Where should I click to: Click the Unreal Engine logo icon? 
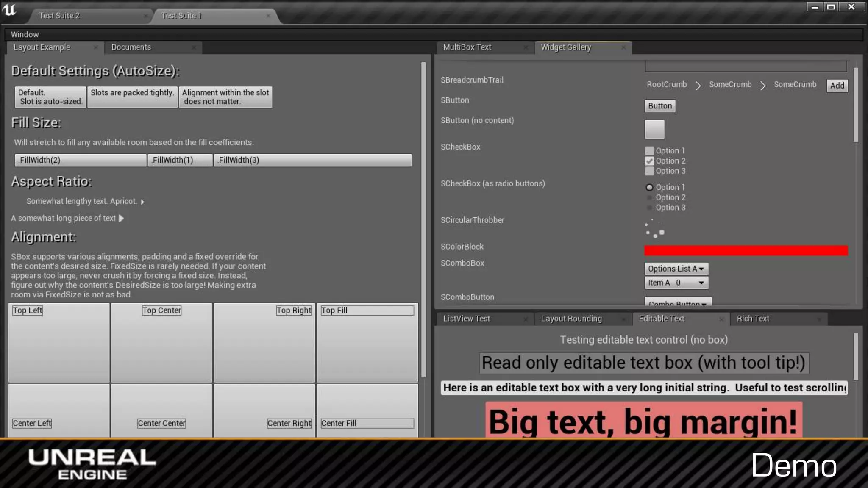click(9, 9)
